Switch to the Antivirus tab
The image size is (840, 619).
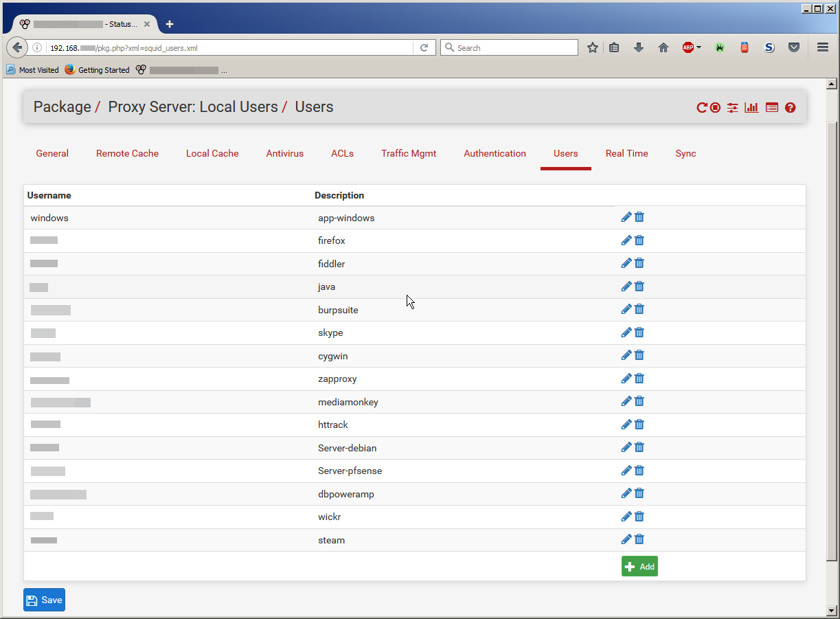point(284,153)
